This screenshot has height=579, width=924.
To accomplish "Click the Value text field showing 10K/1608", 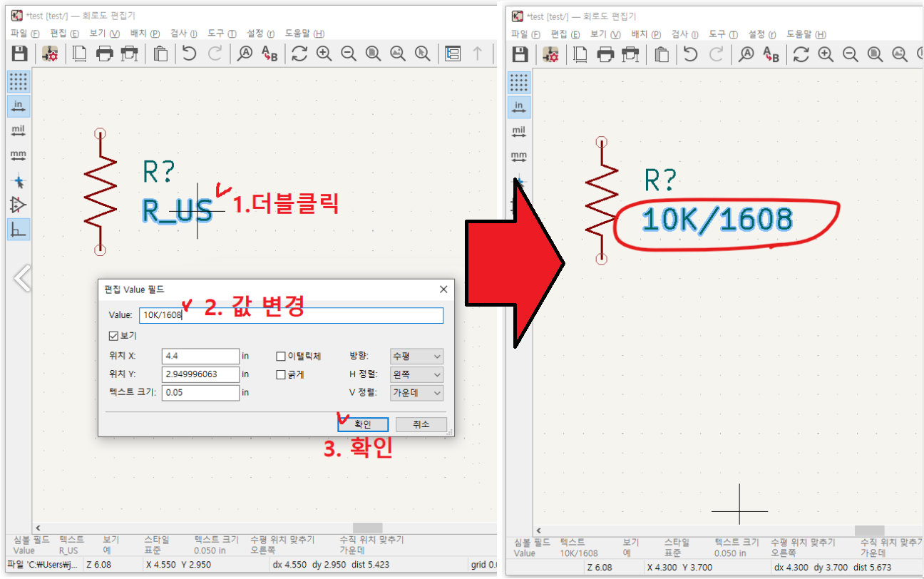I will (x=291, y=315).
